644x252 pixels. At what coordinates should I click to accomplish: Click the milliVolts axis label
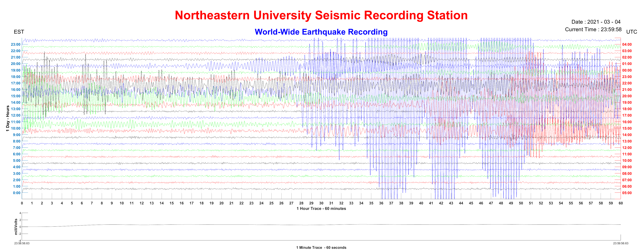[16, 227]
